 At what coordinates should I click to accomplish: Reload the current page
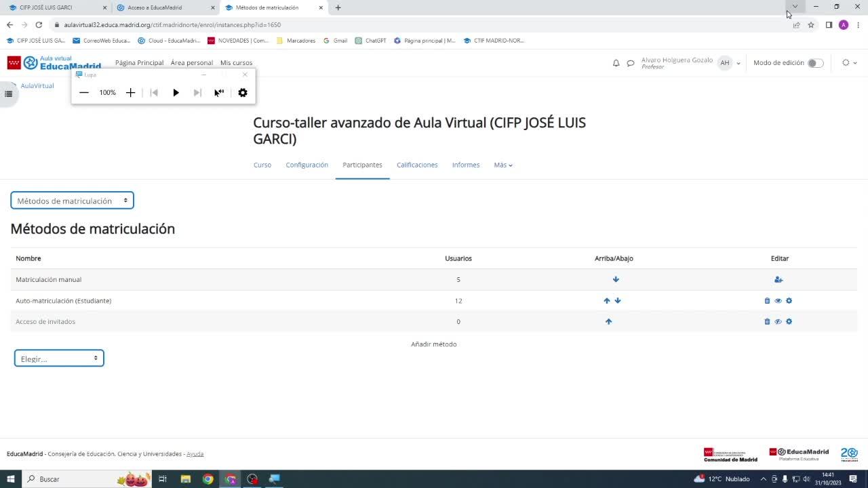[39, 25]
